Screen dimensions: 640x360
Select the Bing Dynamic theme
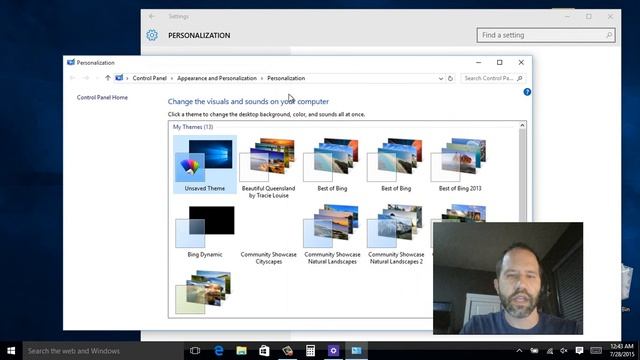click(x=205, y=231)
